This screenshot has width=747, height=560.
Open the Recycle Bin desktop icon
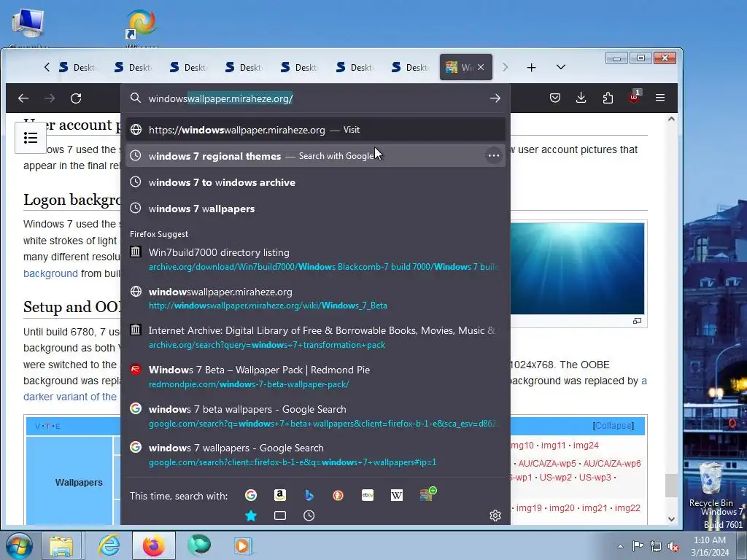point(711,485)
